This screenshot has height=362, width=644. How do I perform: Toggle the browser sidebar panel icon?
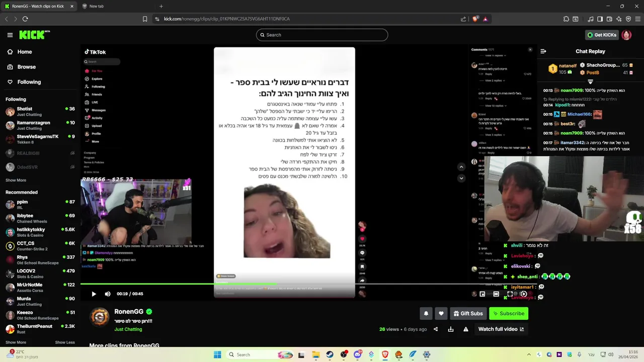tap(600, 19)
